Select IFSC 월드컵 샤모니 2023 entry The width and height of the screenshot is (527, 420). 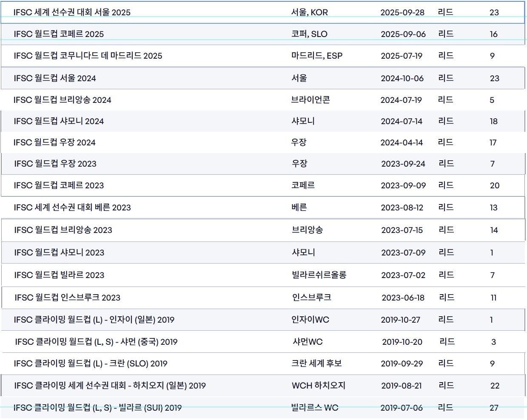(x=59, y=253)
